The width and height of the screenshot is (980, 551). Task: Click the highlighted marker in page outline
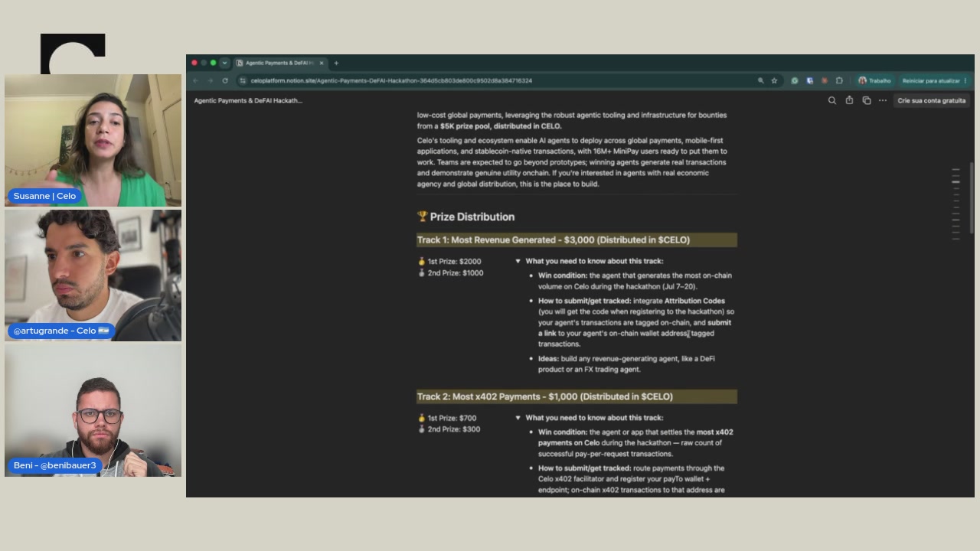pos(956,182)
